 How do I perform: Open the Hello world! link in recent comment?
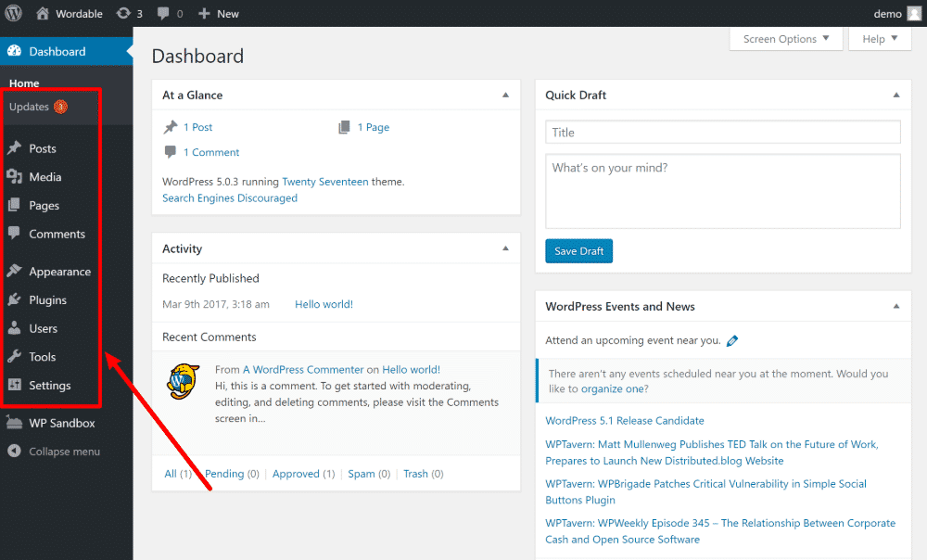(411, 370)
